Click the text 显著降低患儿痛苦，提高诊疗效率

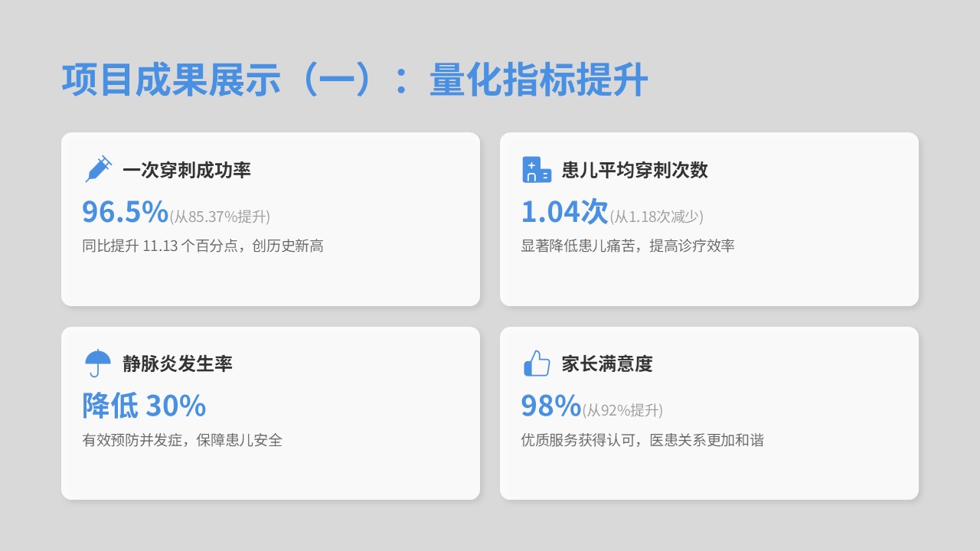click(x=628, y=246)
